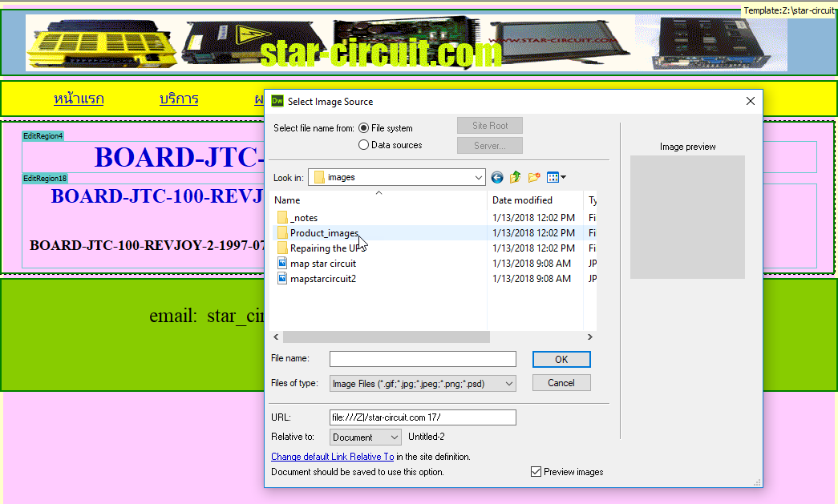The width and height of the screenshot is (838, 504).
Task: Open the Look in images dropdown
Action: click(x=397, y=177)
